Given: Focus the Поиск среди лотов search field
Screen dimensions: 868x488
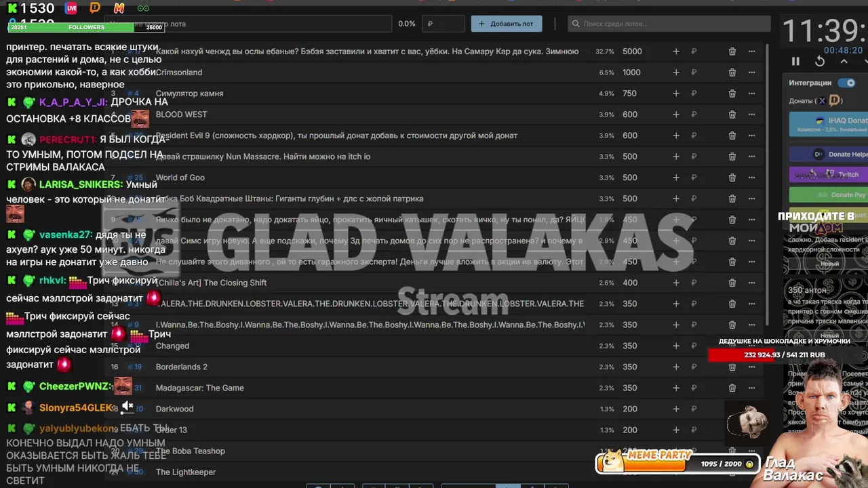Looking at the screenshot, I should pyautogui.click(x=669, y=24).
